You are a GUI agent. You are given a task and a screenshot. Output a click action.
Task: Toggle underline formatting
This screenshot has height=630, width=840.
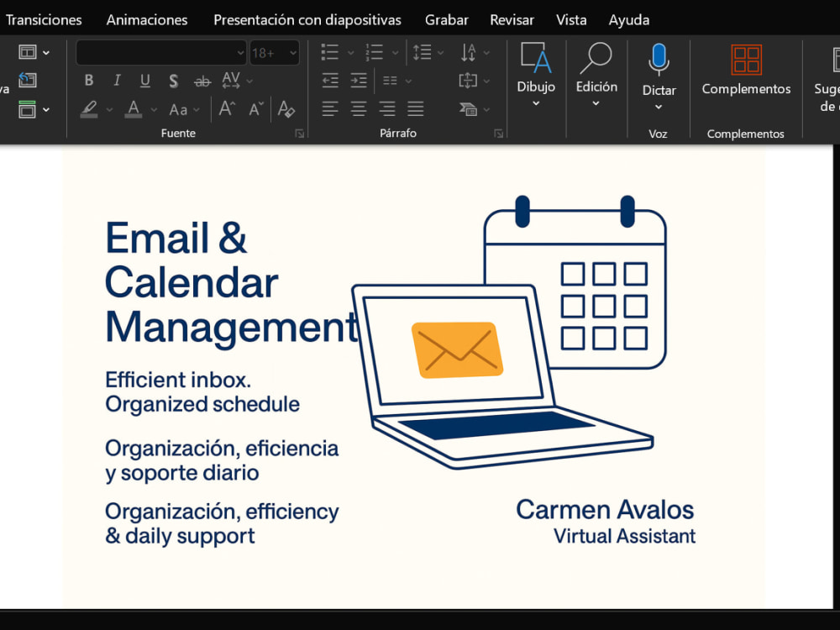click(x=144, y=81)
